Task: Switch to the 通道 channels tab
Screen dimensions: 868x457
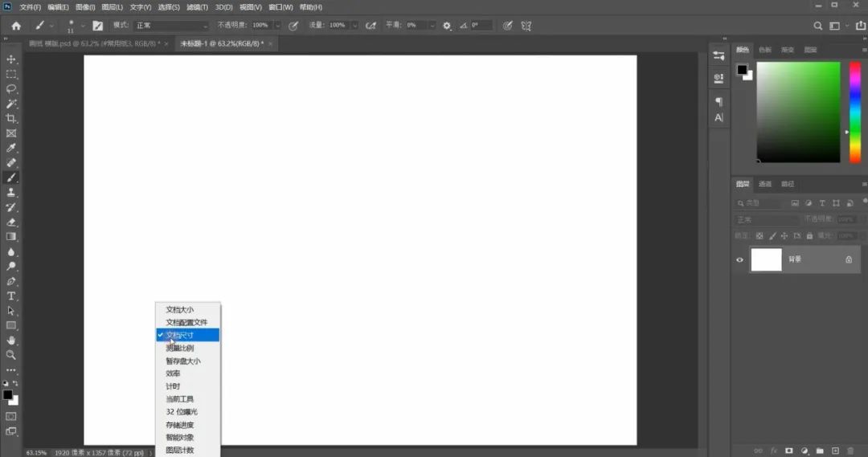Action: 765,184
